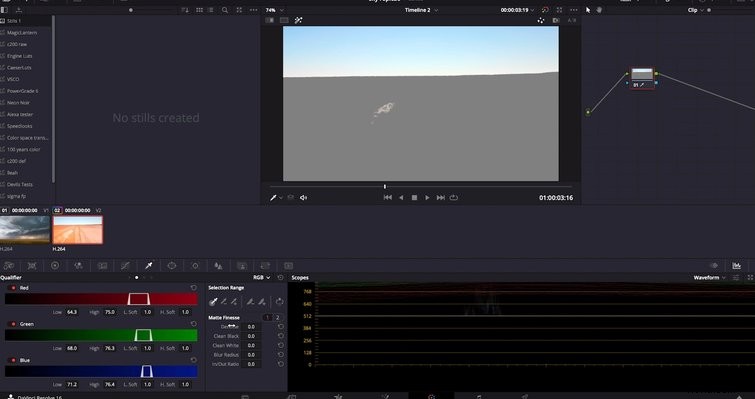This screenshot has width=755, height=399.
Task: Select the picker add tool
Action: click(234, 302)
